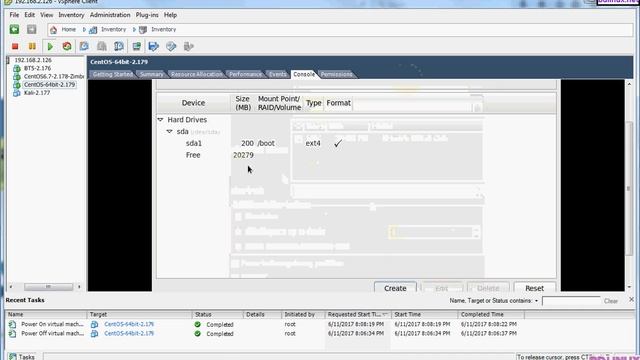
Task: Click the task filter text field
Action: pos(571,301)
